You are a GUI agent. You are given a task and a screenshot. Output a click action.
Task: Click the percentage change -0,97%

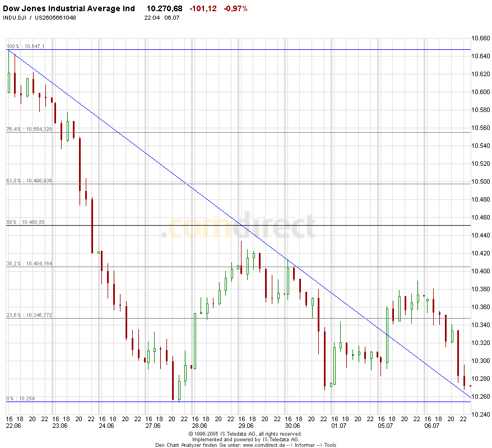coord(236,8)
